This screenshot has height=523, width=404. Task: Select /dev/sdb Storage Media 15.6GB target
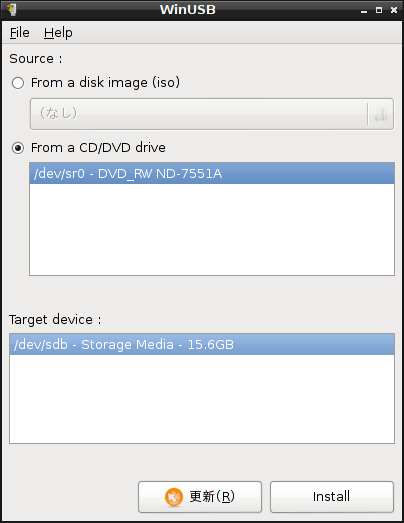[202, 345]
